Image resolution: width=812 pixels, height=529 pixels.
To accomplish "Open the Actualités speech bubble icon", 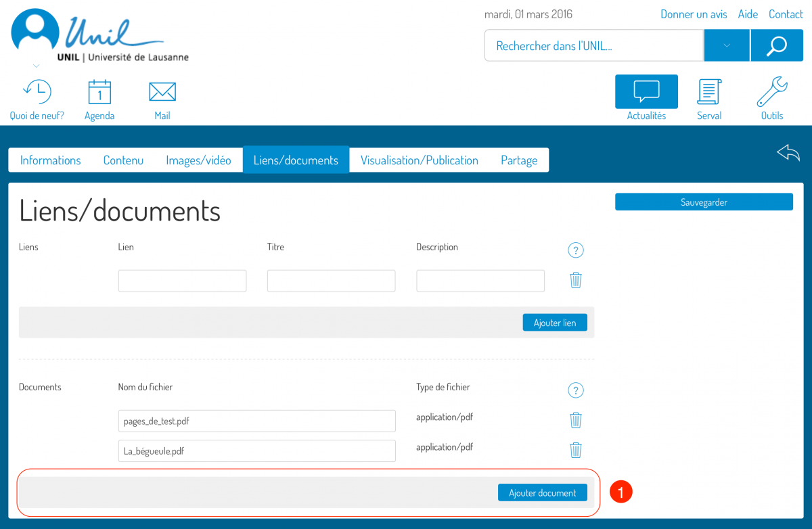I will (646, 92).
